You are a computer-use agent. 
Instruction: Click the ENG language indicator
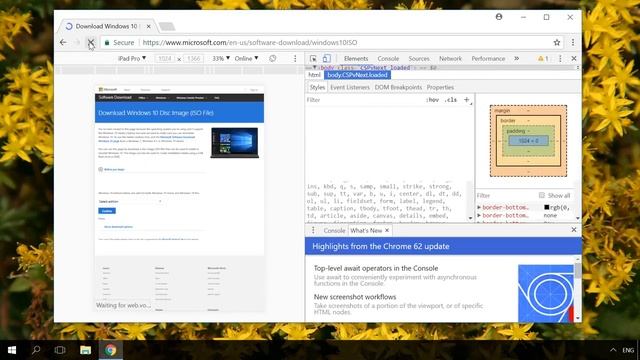[x=628, y=350]
